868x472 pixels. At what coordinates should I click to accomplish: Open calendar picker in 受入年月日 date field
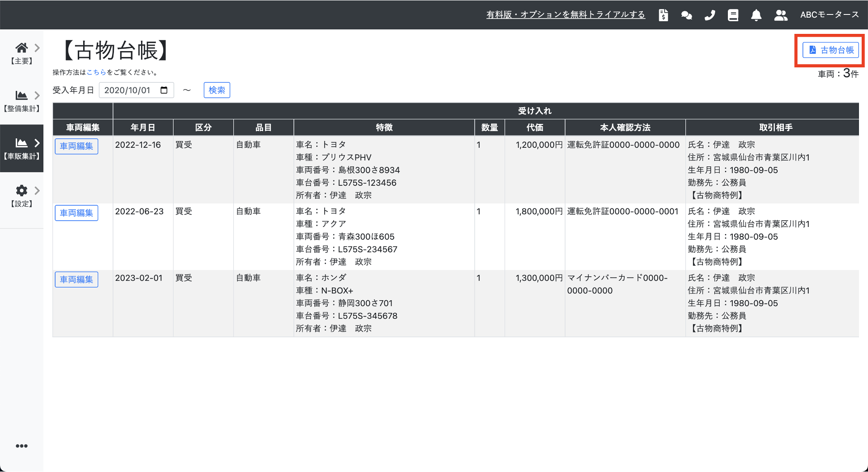[164, 90]
